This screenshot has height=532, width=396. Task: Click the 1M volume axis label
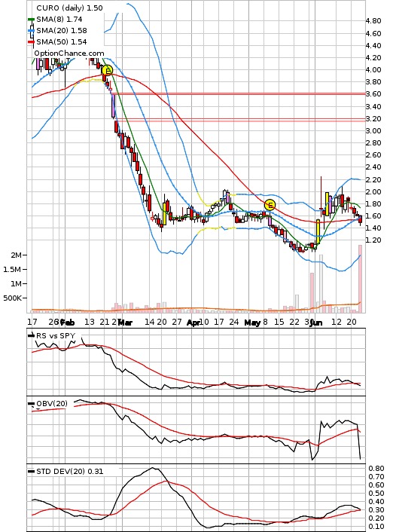pyautogui.click(x=16, y=283)
